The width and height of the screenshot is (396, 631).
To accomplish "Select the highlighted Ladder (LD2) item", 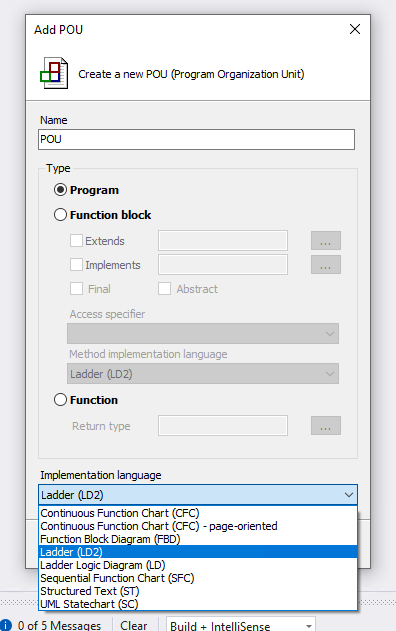I will coord(198,552).
